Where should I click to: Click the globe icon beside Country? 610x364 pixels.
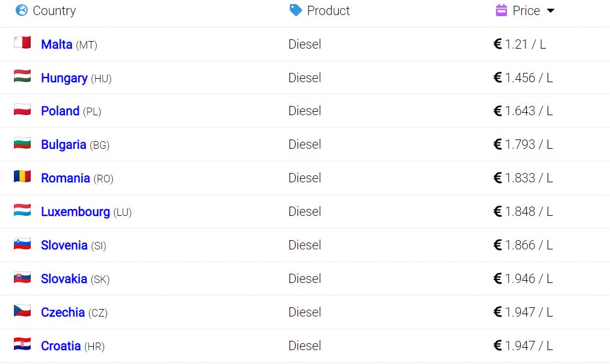(21, 10)
